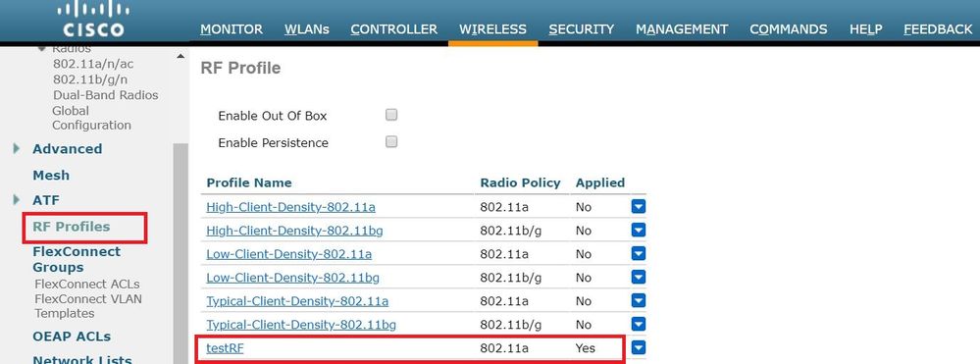Open ATF in the sidebar
980x364 pixels.
click(46, 201)
